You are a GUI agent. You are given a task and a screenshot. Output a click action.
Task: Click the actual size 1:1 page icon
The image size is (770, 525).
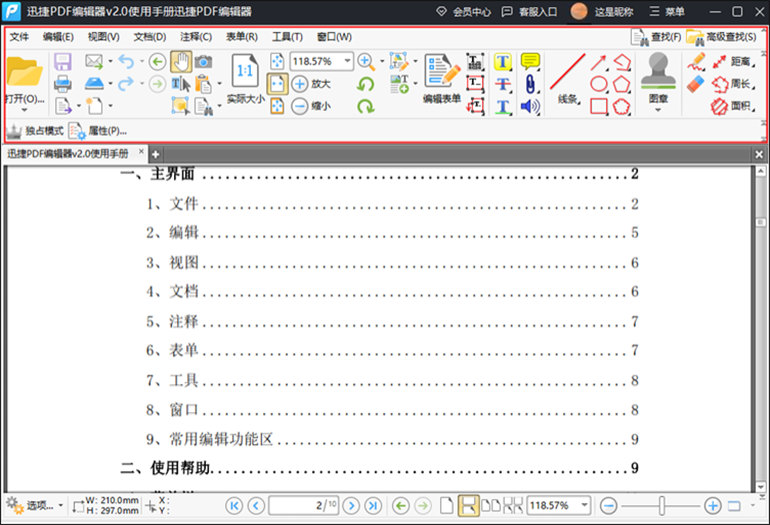coord(245,71)
